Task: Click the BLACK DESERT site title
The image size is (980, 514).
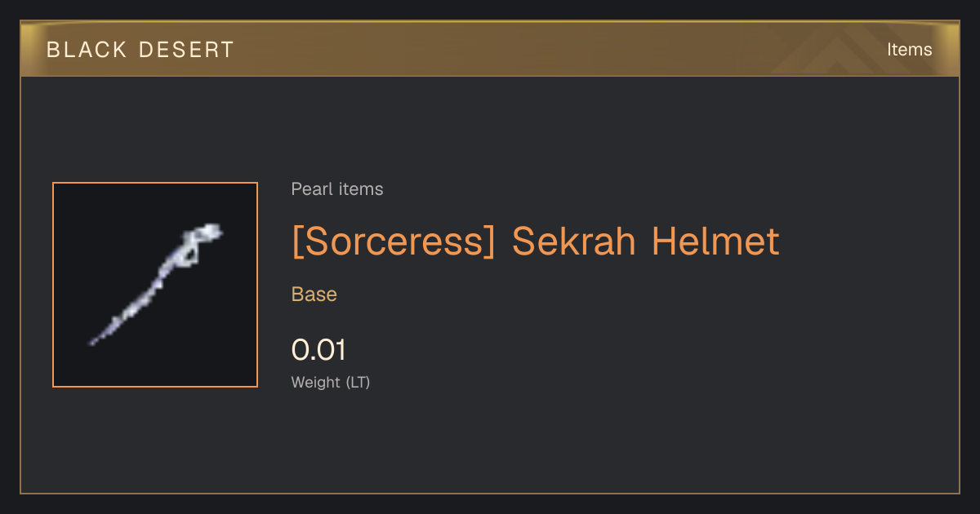Action: click(x=140, y=50)
